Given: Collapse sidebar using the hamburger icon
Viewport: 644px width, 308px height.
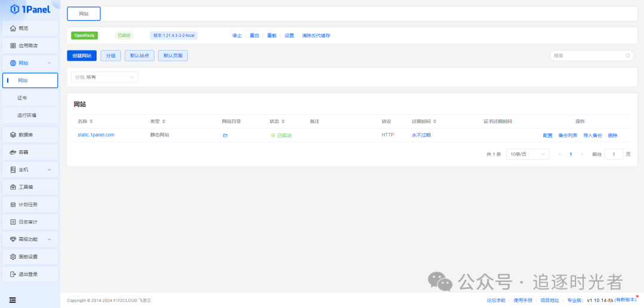Looking at the screenshot, I should [13, 299].
